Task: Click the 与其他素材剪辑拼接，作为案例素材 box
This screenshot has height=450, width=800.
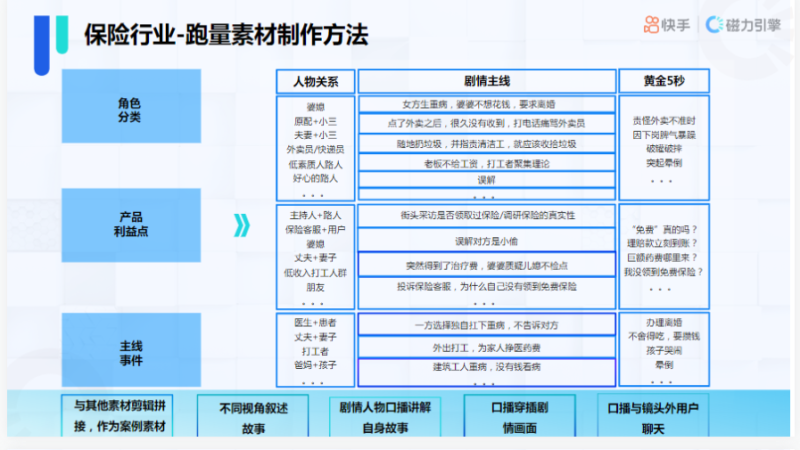Action: click(x=117, y=415)
